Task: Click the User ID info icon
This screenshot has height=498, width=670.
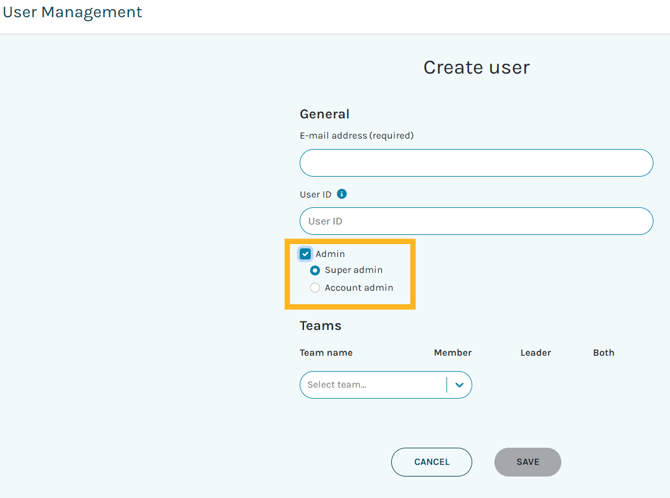Action: point(342,194)
